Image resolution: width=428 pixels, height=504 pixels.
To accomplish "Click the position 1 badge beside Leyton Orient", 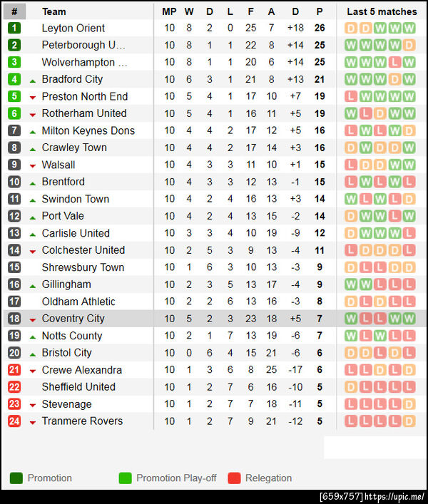I will tap(15, 28).
